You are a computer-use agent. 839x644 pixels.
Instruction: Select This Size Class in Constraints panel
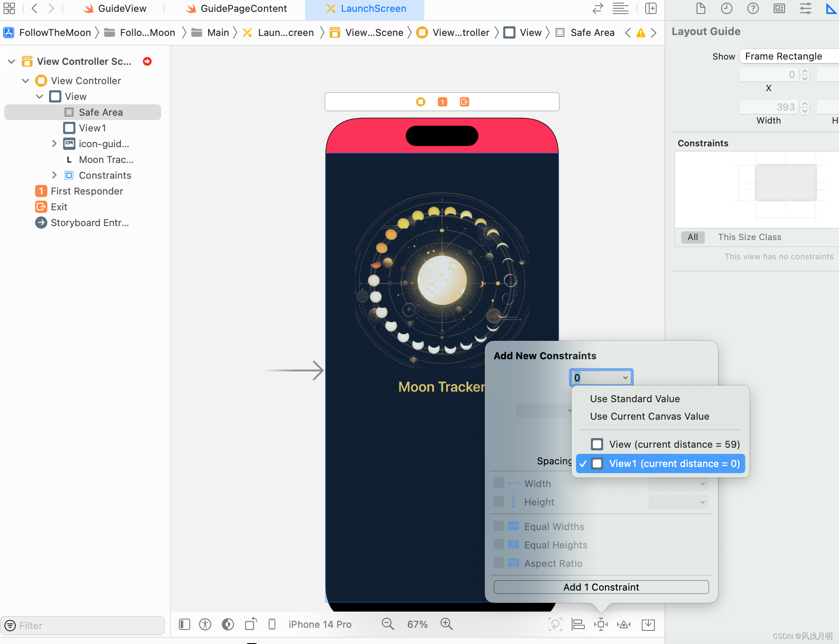pos(750,237)
